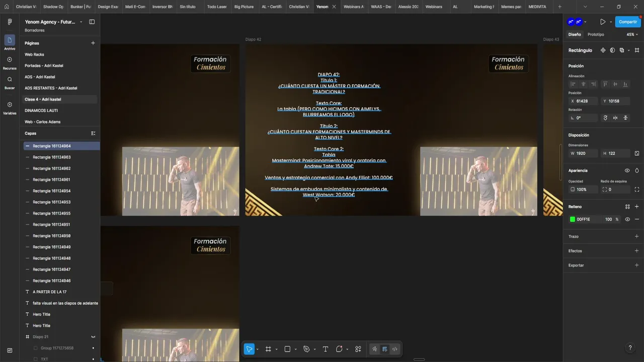The image size is (644, 362).
Task: Click the rotate 90 degrees icon
Action: tap(605, 118)
